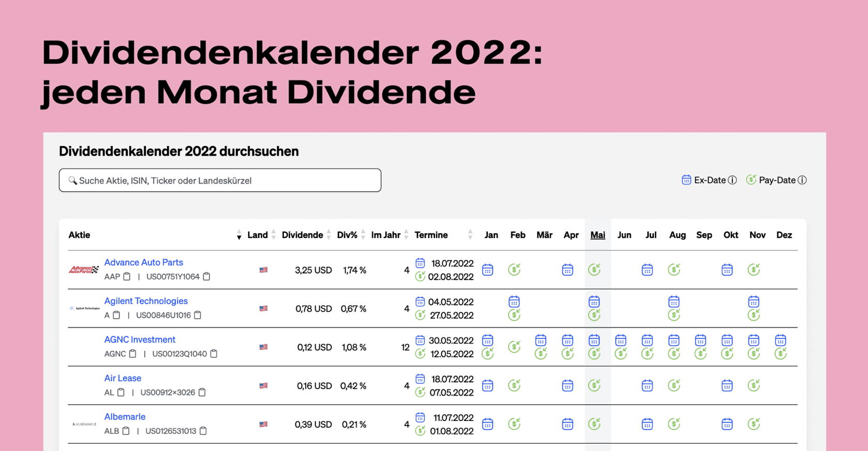The image size is (868, 451).
Task: Click Air Lease July ex-date icon
Action: (x=647, y=385)
